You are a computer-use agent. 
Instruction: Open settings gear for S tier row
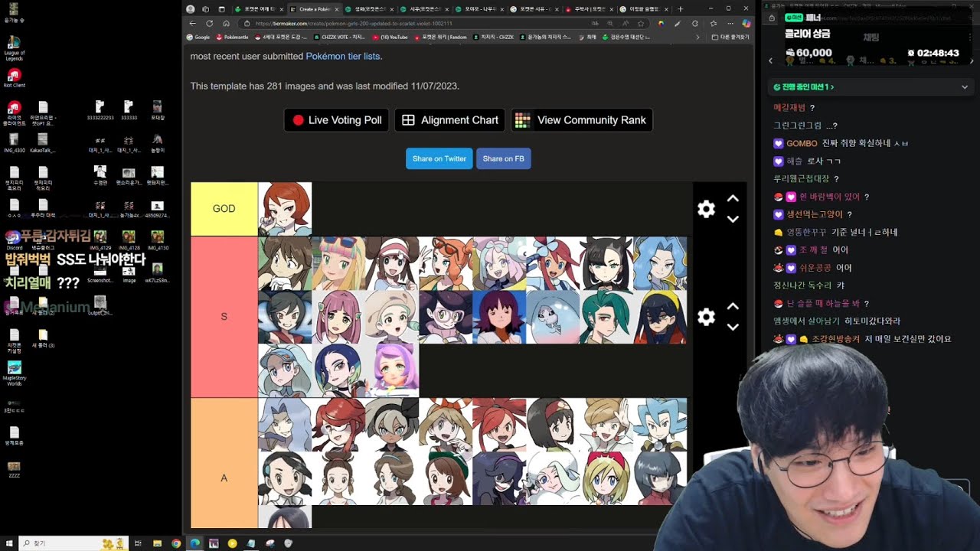coord(706,317)
